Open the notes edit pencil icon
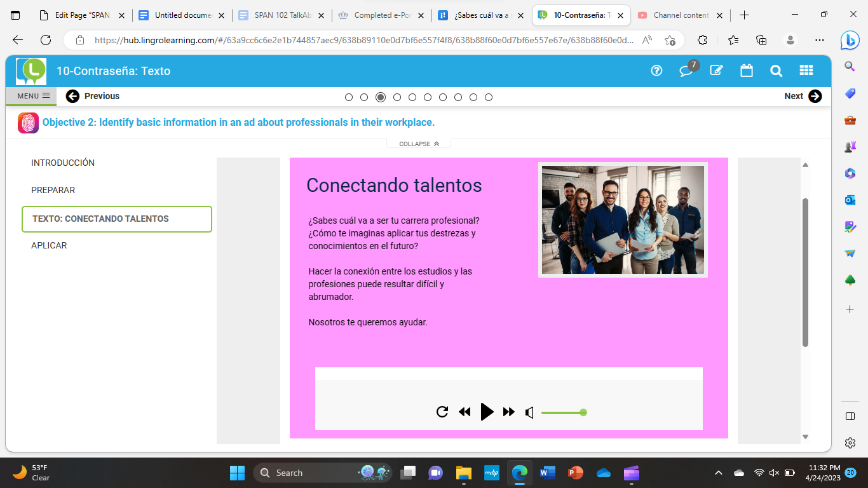This screenshot has width=868, height=488. click(717, 71)
